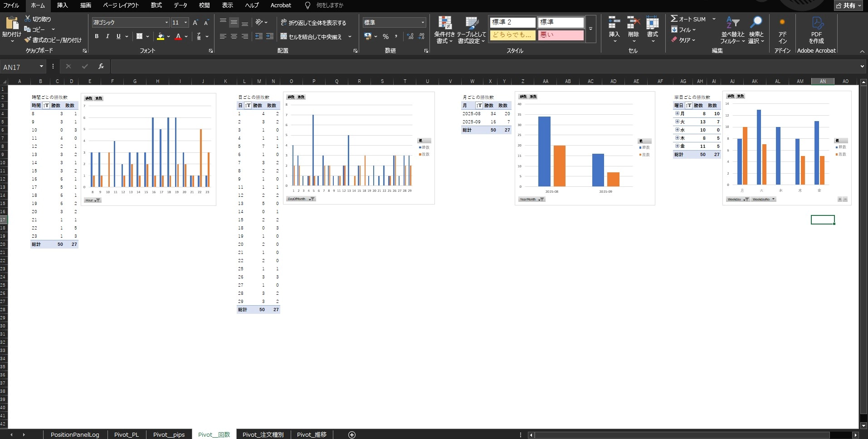Click the YearMonth chart field button

(532, 199)
